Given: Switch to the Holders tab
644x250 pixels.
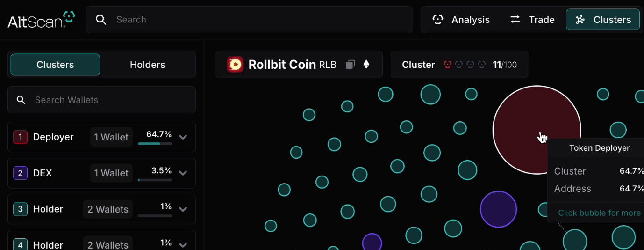Looking at the screenshot, I should (x=148, y=65).
